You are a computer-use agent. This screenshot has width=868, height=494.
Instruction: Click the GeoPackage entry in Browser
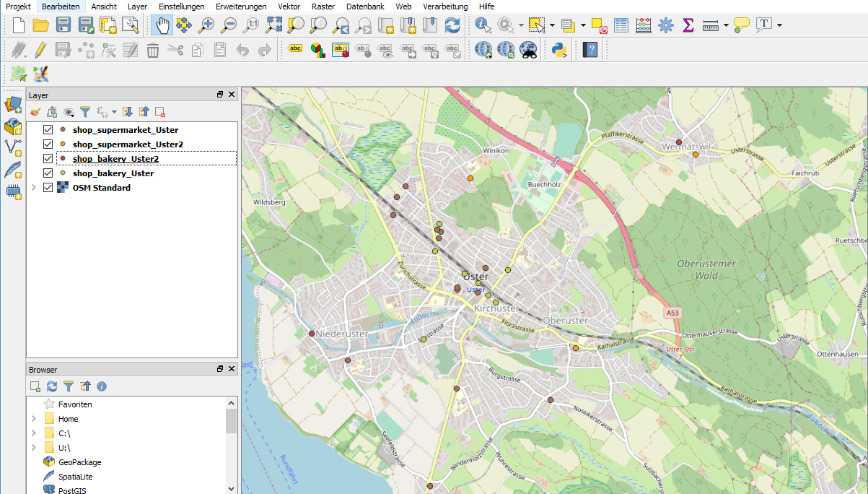(x=79, y=462)
